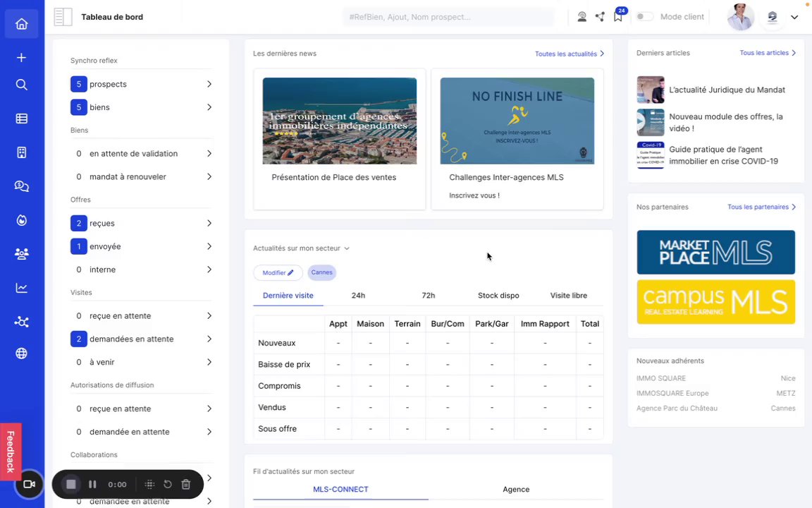812x508 pixels.
Task: Open Toutes les actualités link
Action: [569, 54]
